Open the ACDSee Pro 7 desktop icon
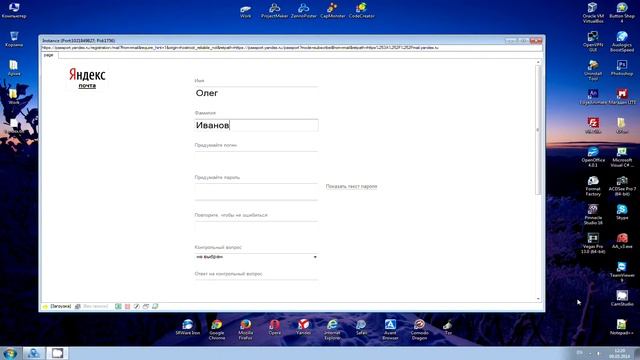Image resolution: width=640 pixels, height=360 pixels. (x=622, y=186)
